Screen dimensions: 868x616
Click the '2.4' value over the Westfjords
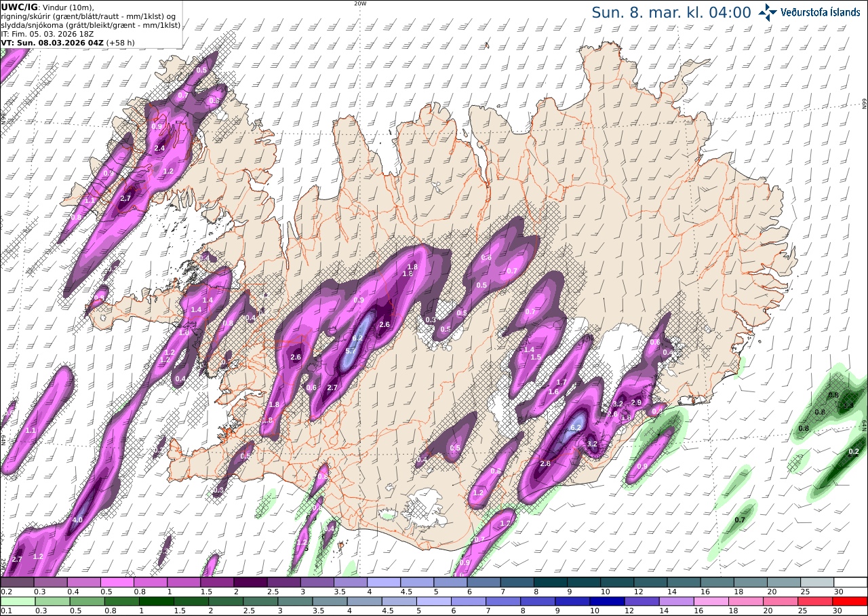pos(160,148)
